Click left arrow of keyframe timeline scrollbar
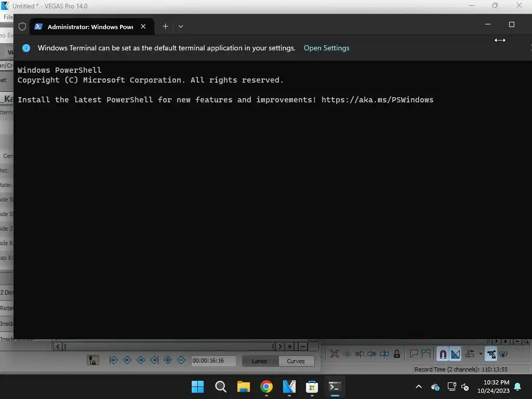This screenshot has width=532, height=399. click(x=58, y=347)
